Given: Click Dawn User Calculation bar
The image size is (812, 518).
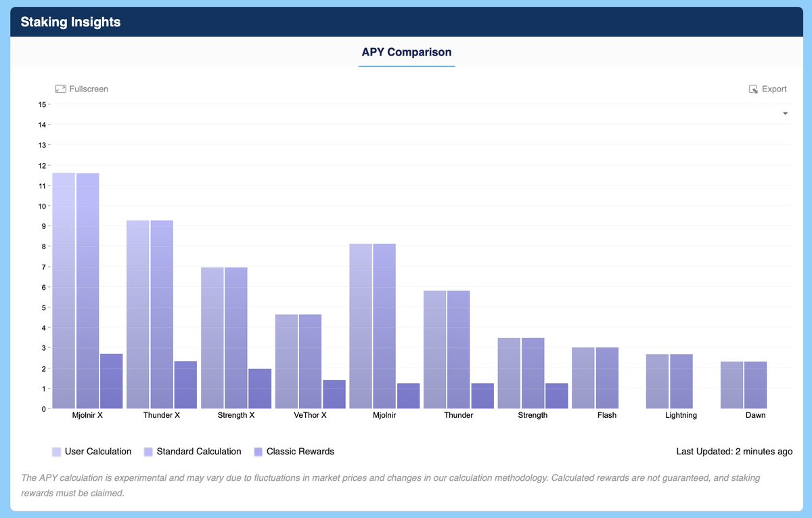Looking at the screenshot, I should click(732, 385).
